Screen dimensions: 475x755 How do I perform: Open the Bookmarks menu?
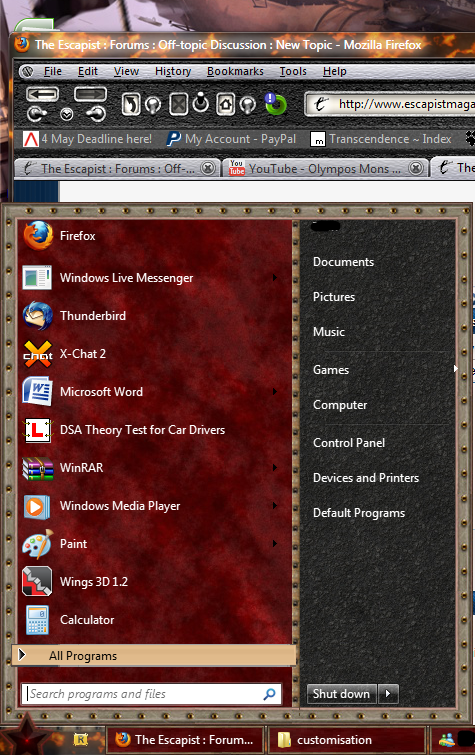click(235, 71)
